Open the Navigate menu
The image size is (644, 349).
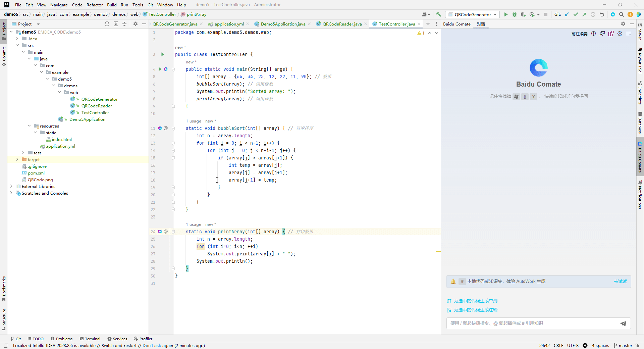coord(59,5)
